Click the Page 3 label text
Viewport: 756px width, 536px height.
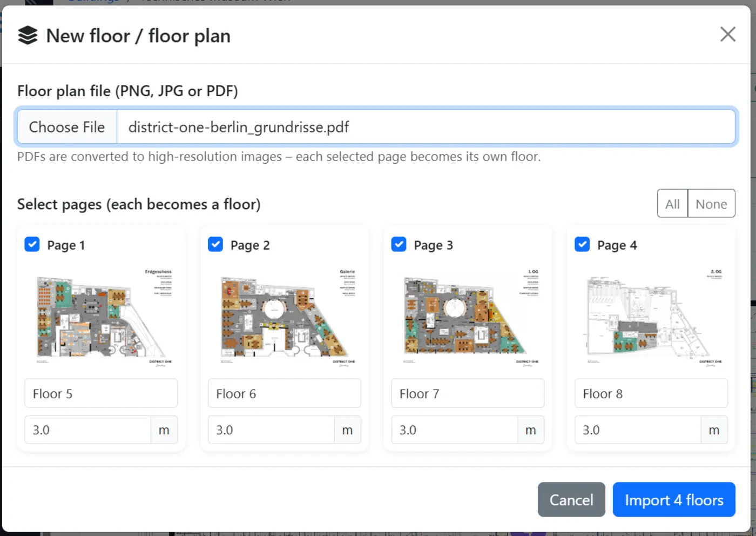(434, 245)
